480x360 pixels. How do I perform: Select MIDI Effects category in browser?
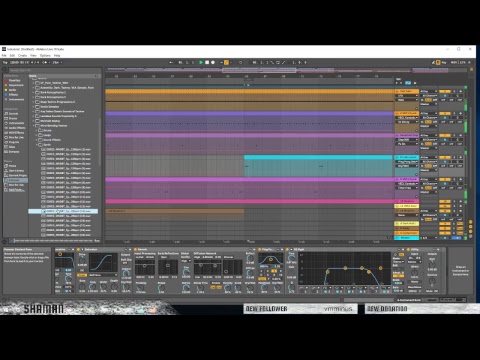(16, 133)
